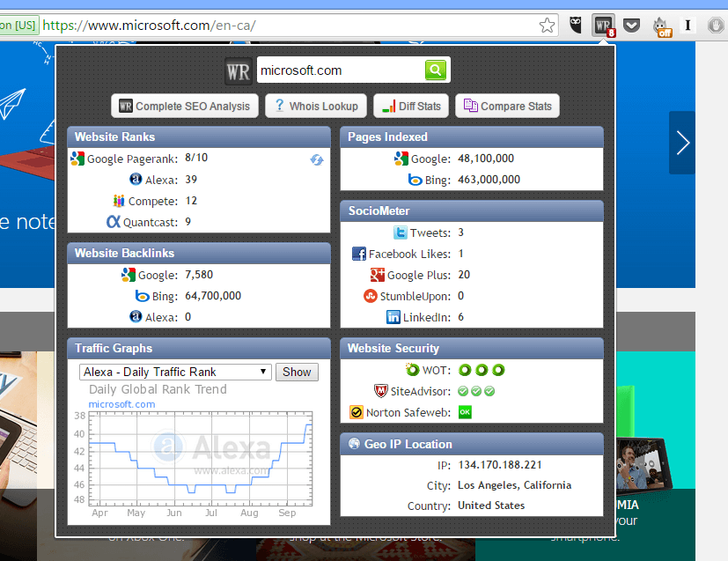Click the Diff Stats button
728x561 pixels.
pyautogui.click(x=411, y=107)
